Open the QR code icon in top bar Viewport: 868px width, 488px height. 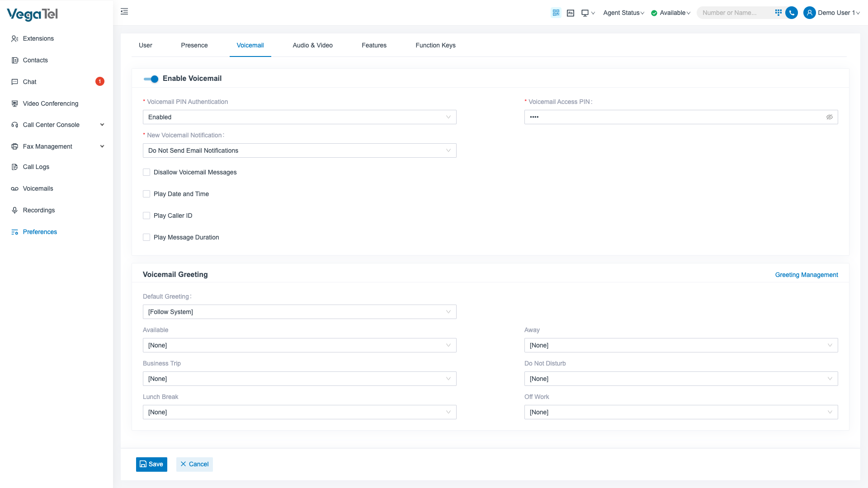point(556,13)
